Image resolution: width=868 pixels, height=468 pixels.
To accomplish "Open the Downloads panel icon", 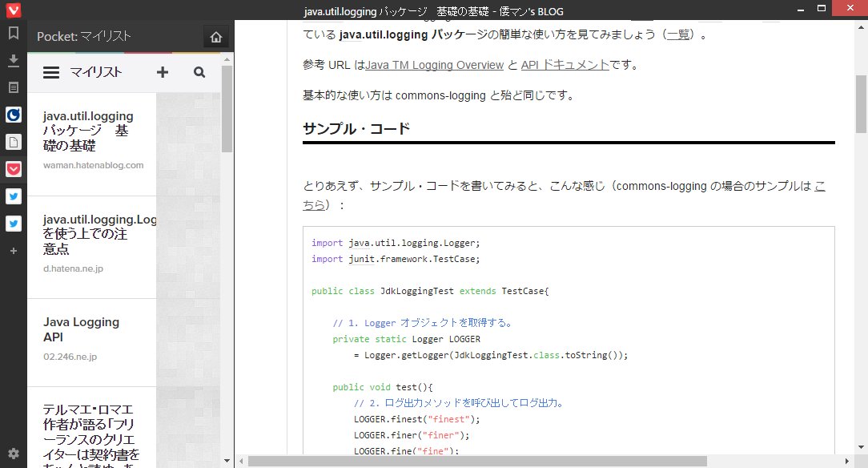I will click(14, 60).
